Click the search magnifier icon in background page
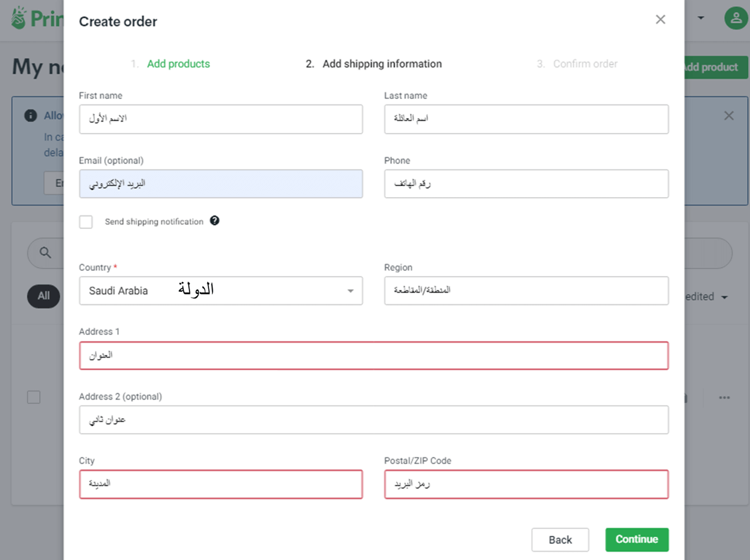 point(46,253)
